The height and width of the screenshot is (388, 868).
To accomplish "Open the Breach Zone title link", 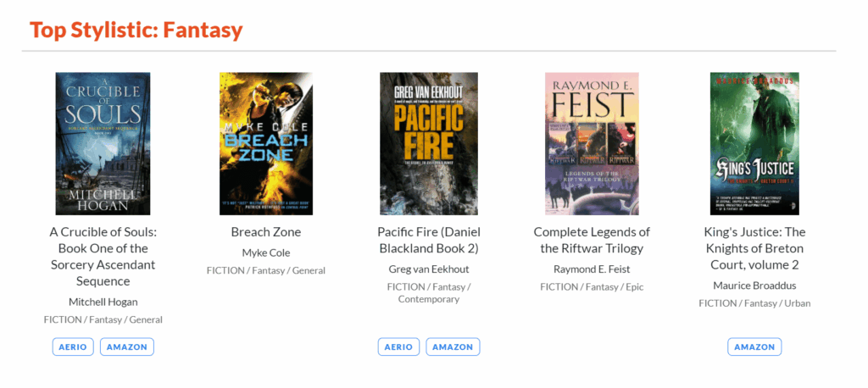I will tap(265, 232).
